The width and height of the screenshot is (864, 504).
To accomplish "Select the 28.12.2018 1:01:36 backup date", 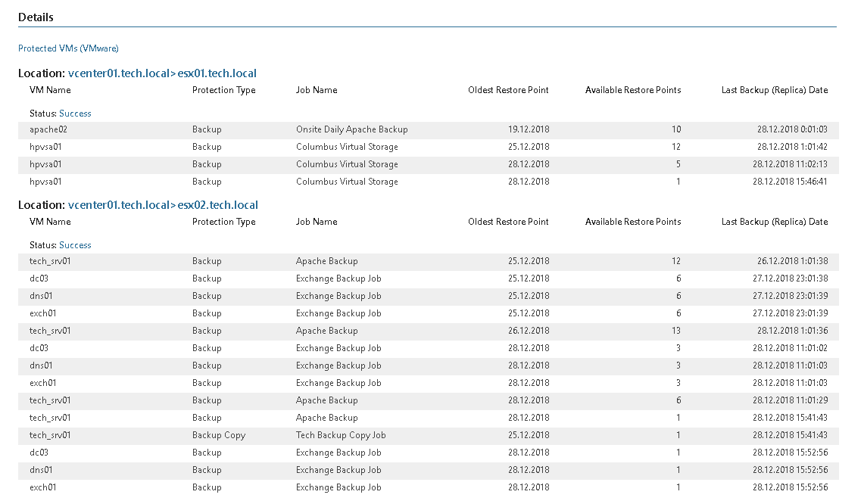I will click(x=792, y=331).
